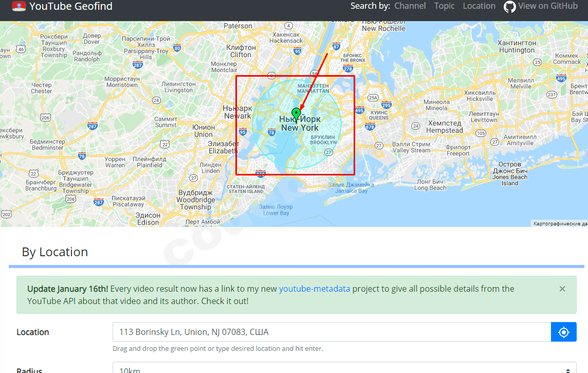Image resolution: width=588 pixels, height=373 pixels.
Task: Click the locate-me crosshair button
Action: pos(564,332)
